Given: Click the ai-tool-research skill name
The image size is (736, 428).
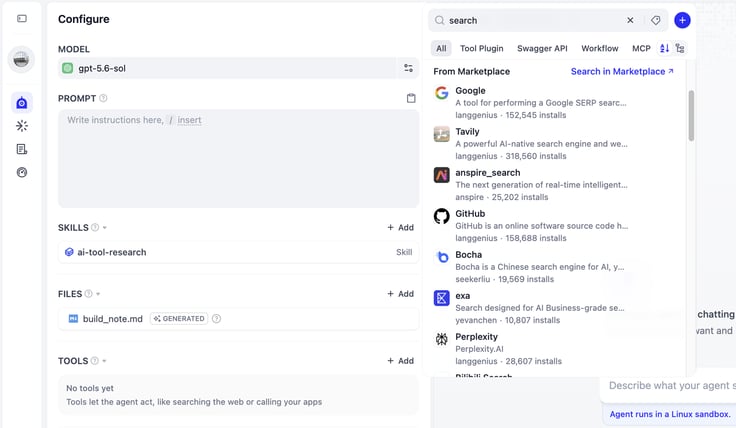Looking at the screenshot, I should pos(112,252).
